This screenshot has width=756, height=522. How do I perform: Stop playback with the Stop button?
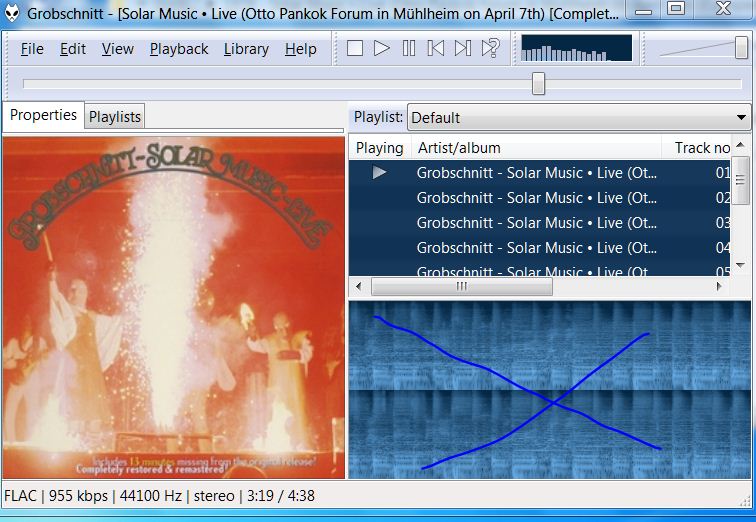pos(355,48)
